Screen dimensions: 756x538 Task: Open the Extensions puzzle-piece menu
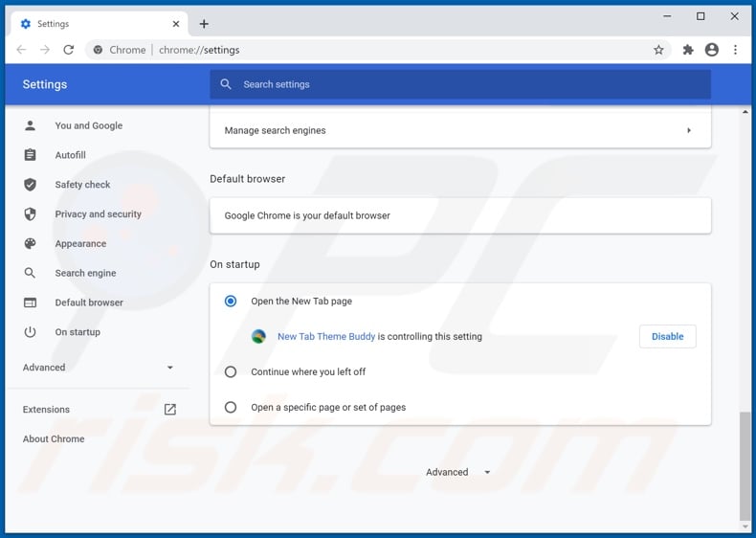(688, 50)
